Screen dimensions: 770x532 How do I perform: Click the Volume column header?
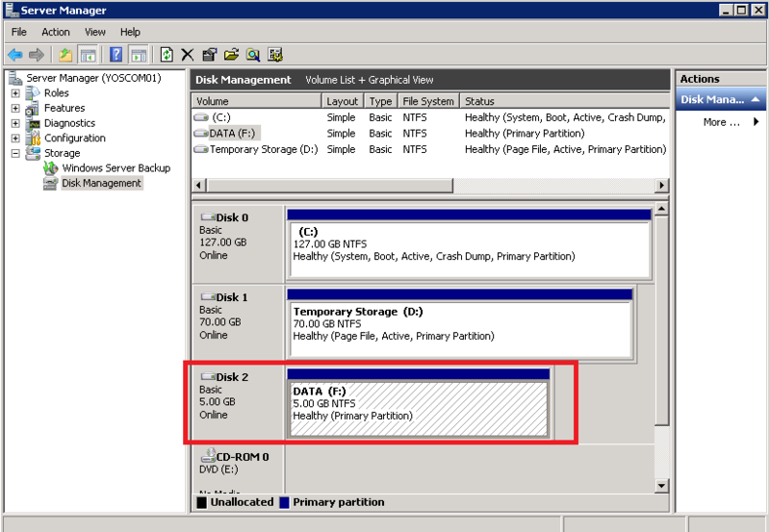[x=256, y=101]
